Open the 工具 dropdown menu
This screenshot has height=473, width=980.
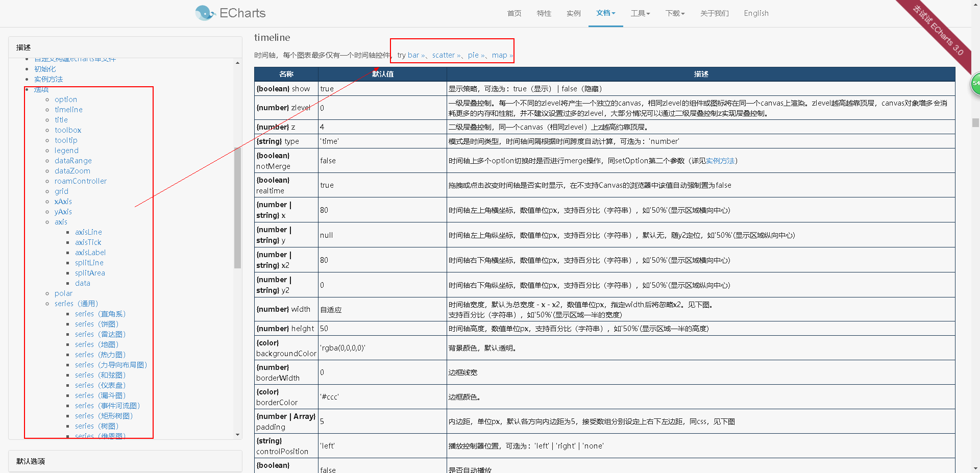[x=640, y=13]
